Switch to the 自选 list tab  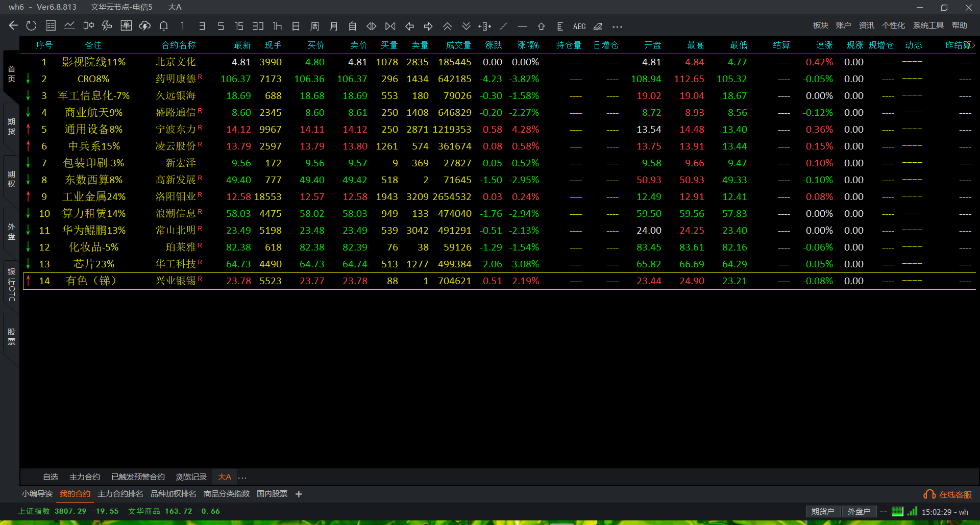pyautogui.click(x=51, y=477)
